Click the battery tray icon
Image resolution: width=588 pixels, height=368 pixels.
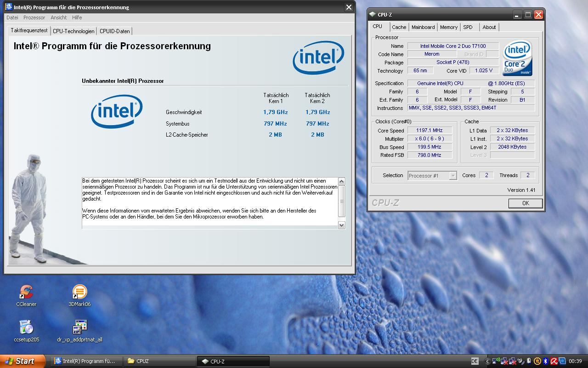[x=529, y=361]
